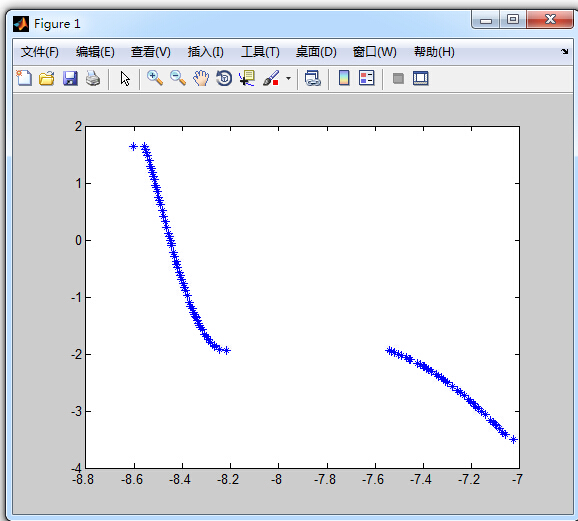Insert a colorbar from the toolbar
The image size is (578, 521).
coord(344,78)
